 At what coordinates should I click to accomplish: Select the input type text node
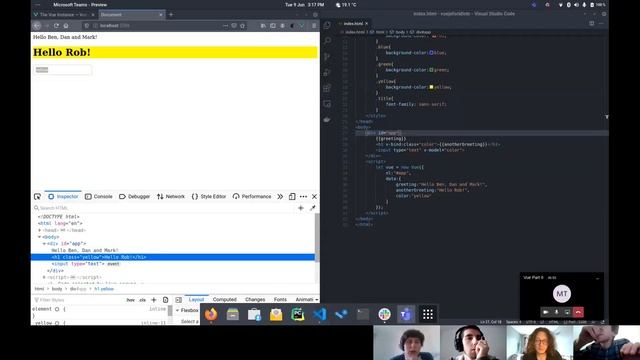click(x=79, y=264)
